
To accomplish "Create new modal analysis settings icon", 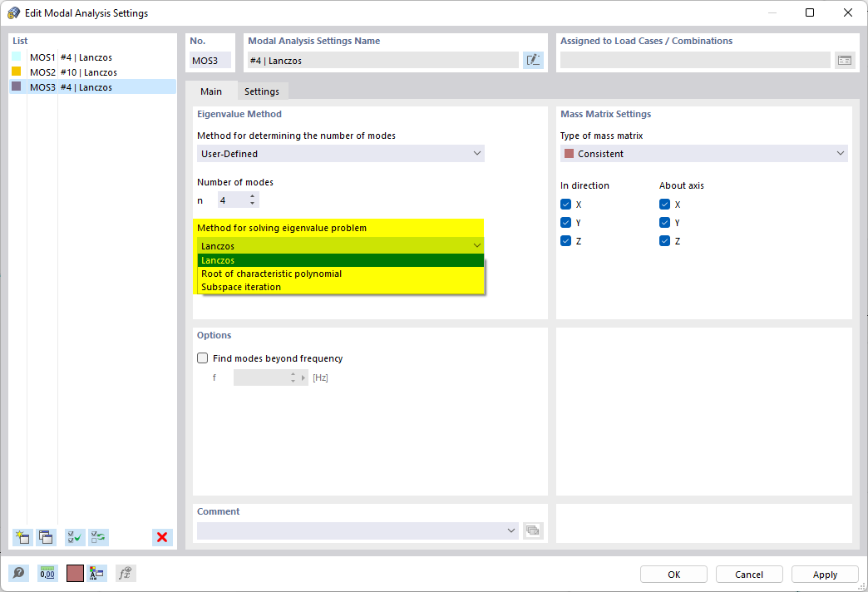I will (22, 537).
